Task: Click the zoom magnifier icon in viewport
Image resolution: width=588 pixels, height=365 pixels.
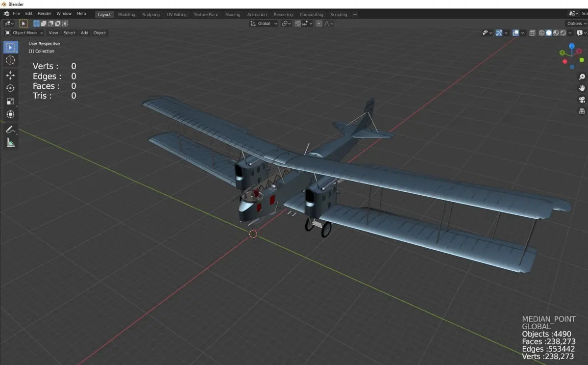Action: tap(582, 77)
